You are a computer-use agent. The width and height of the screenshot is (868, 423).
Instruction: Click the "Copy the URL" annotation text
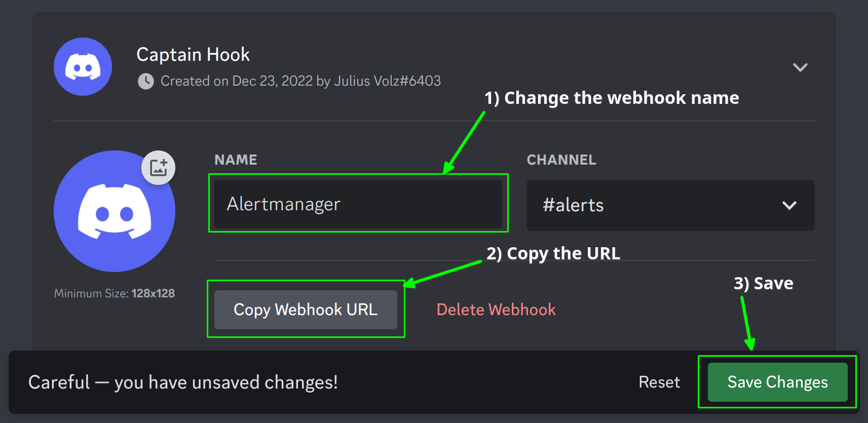coord(553,253)
